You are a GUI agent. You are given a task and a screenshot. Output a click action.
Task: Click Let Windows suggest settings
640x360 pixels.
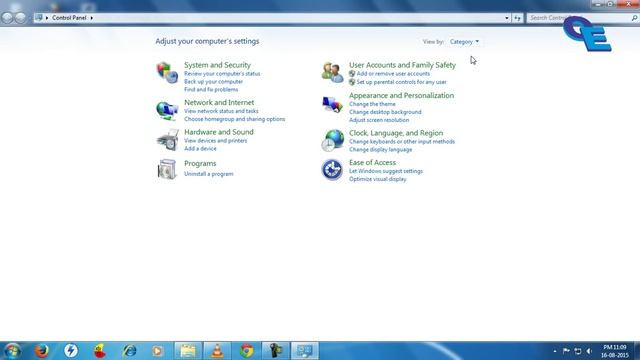pos(386,171)
